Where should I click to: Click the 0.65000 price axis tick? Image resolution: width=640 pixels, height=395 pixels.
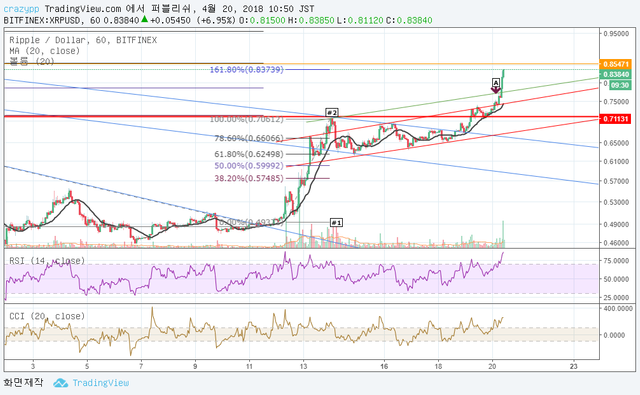(x=616, y=143)
